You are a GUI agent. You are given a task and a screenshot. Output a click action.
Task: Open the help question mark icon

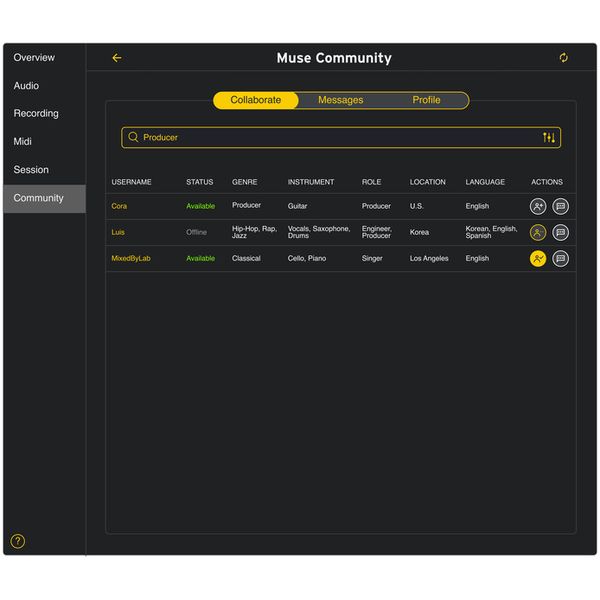[x=18, y=541]
